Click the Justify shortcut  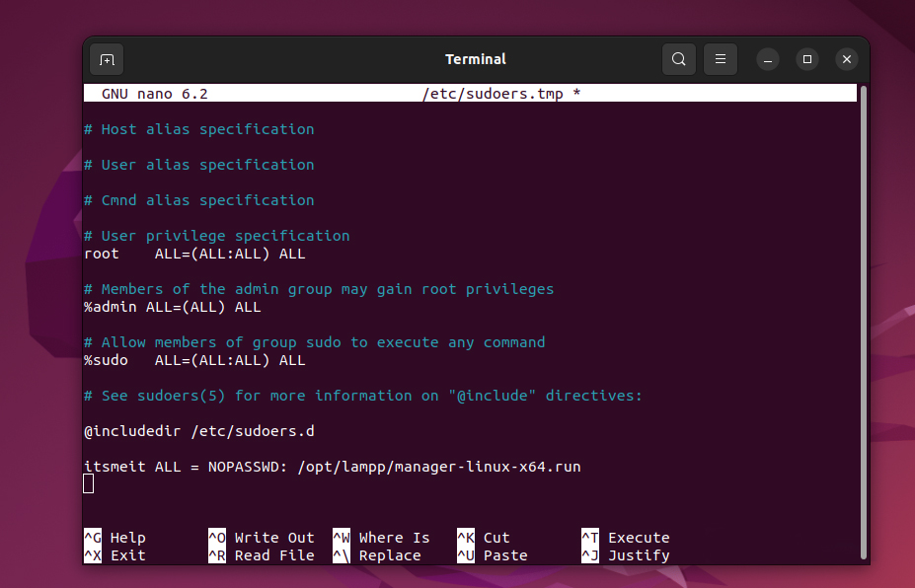click(x=629, y=554)
